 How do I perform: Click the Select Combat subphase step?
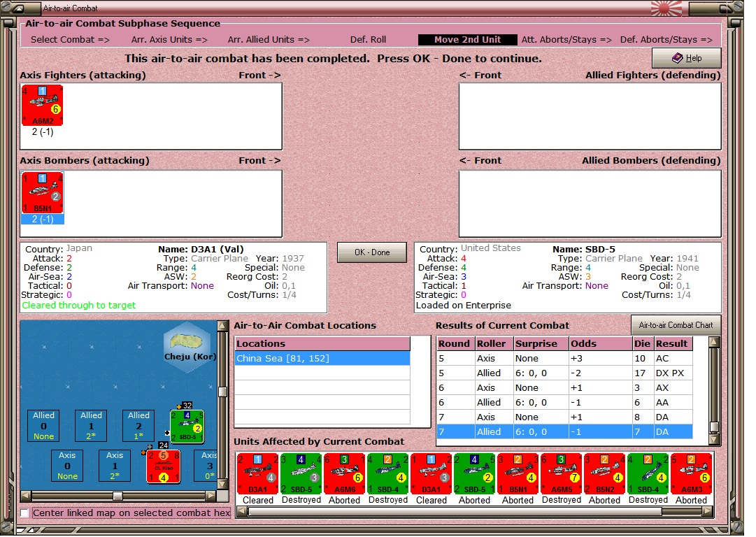(71, 40)
